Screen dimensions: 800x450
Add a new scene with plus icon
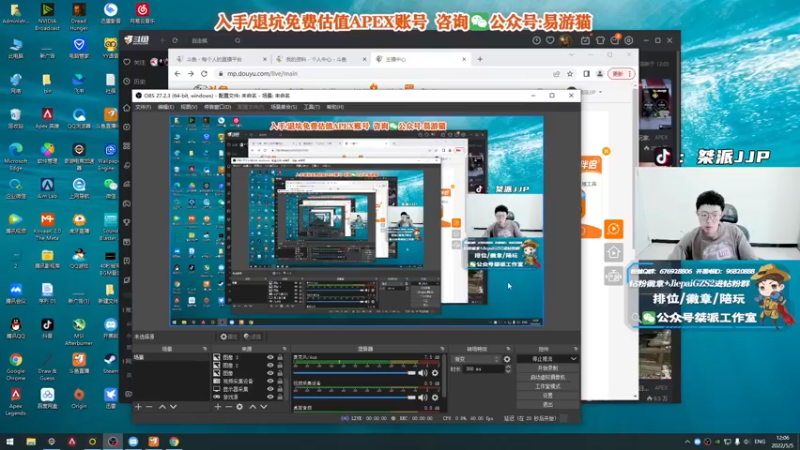[x=138, y=407]
